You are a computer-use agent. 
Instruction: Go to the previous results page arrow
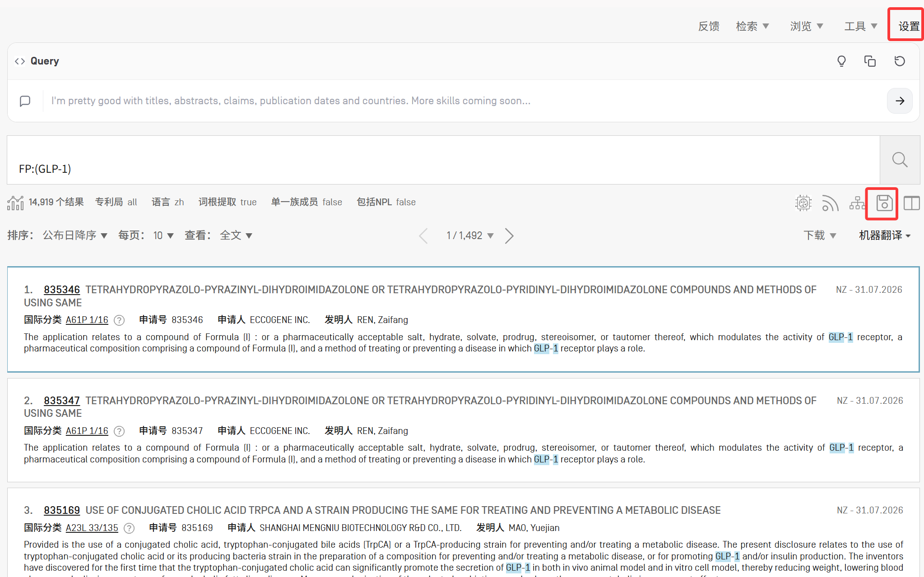[423, 235]
